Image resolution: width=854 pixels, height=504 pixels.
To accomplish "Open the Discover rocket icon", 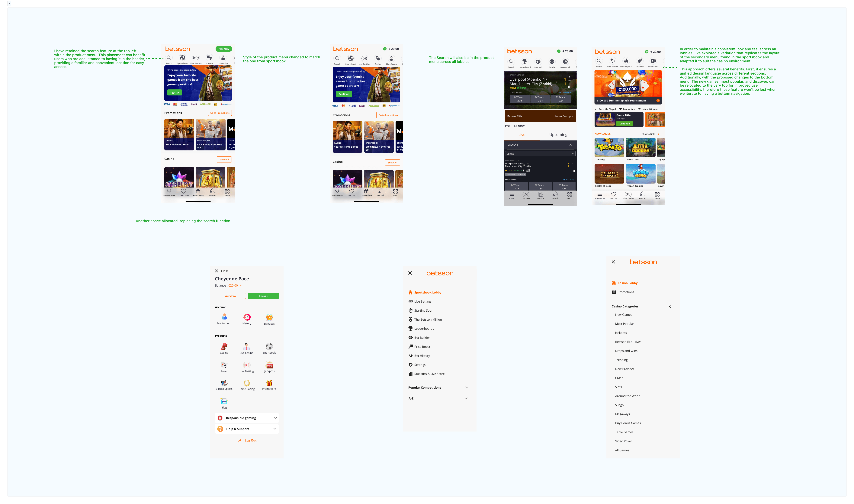I will coord(639,61).
